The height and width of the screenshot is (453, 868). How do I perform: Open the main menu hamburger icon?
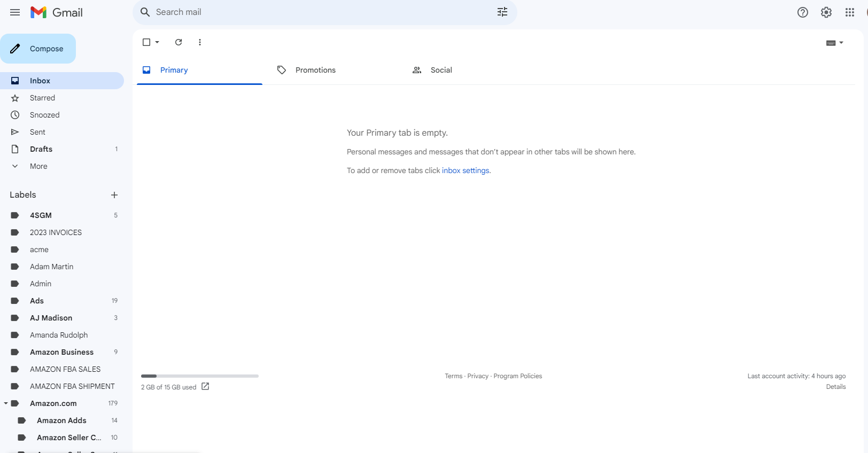15,12
